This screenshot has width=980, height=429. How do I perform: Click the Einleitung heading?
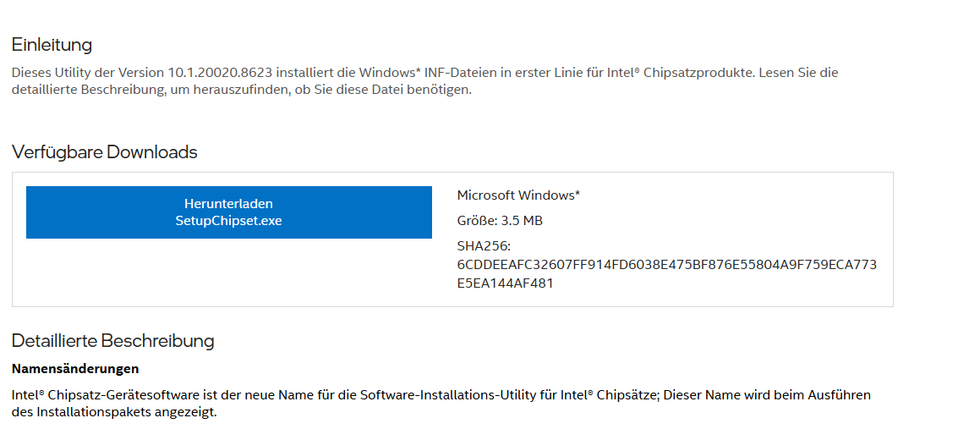pos(52,45)
